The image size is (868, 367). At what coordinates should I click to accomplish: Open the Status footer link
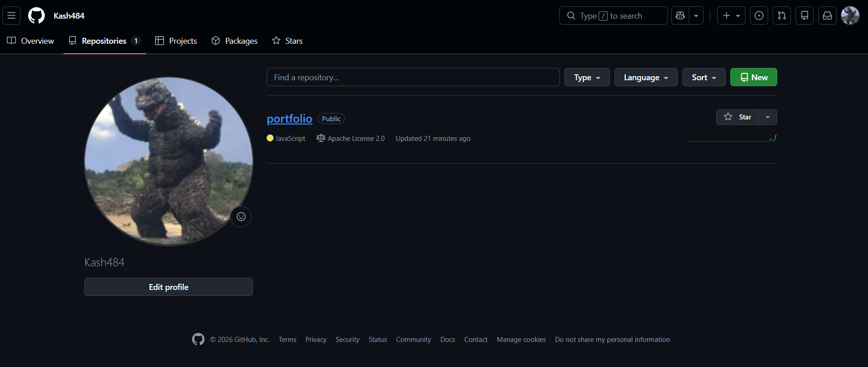pyautogui.click(x=378, y=339)
